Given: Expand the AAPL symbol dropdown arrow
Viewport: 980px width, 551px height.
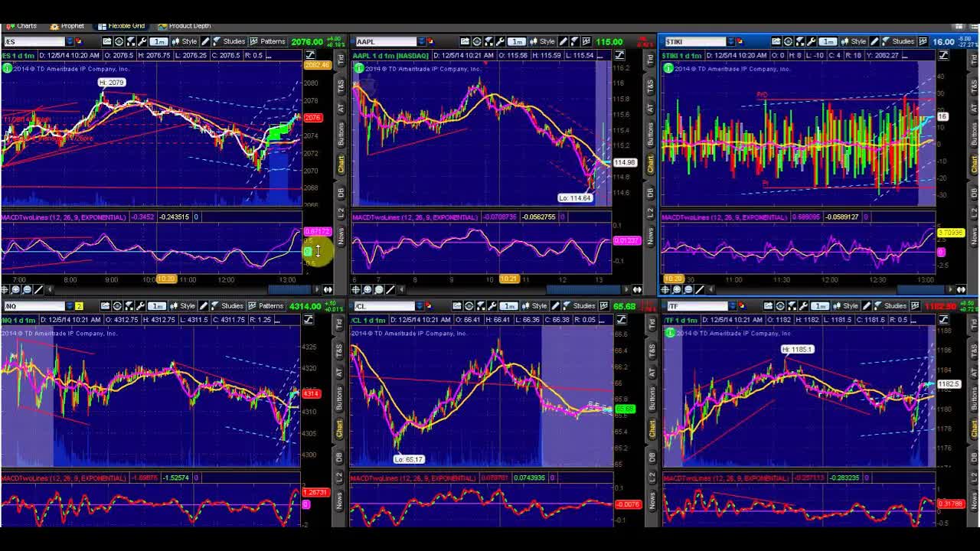Looking at the screenshot, I should tap(422, 41).
